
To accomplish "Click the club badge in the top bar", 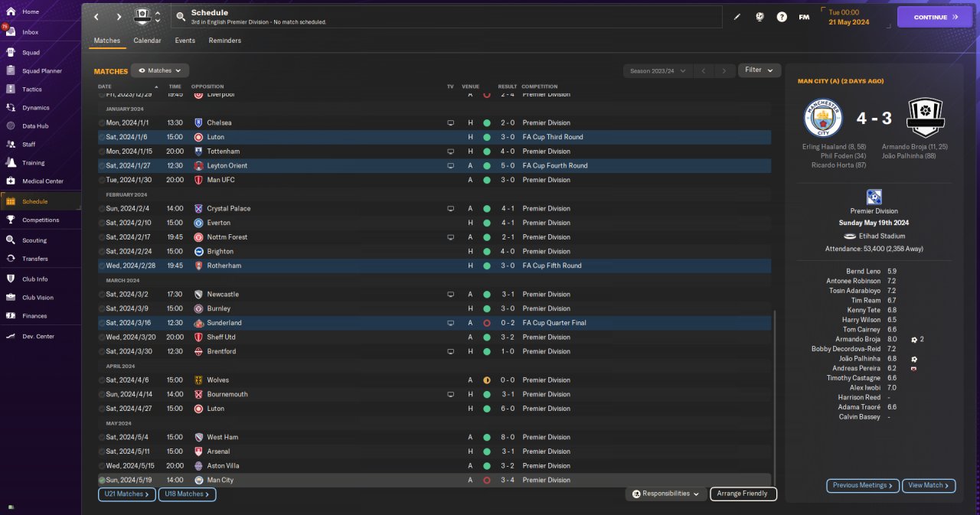I will [x=142, y=17].
